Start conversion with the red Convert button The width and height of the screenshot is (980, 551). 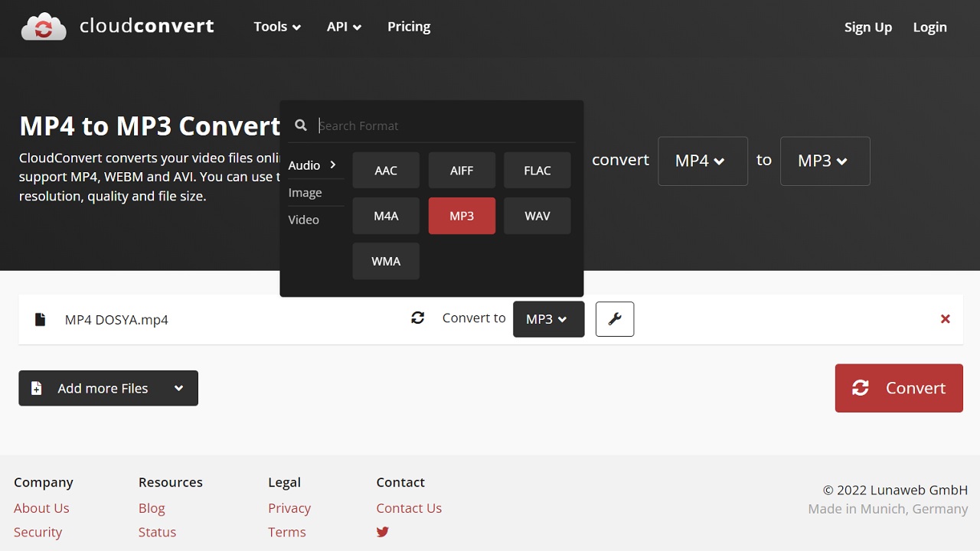coord(899,388)
